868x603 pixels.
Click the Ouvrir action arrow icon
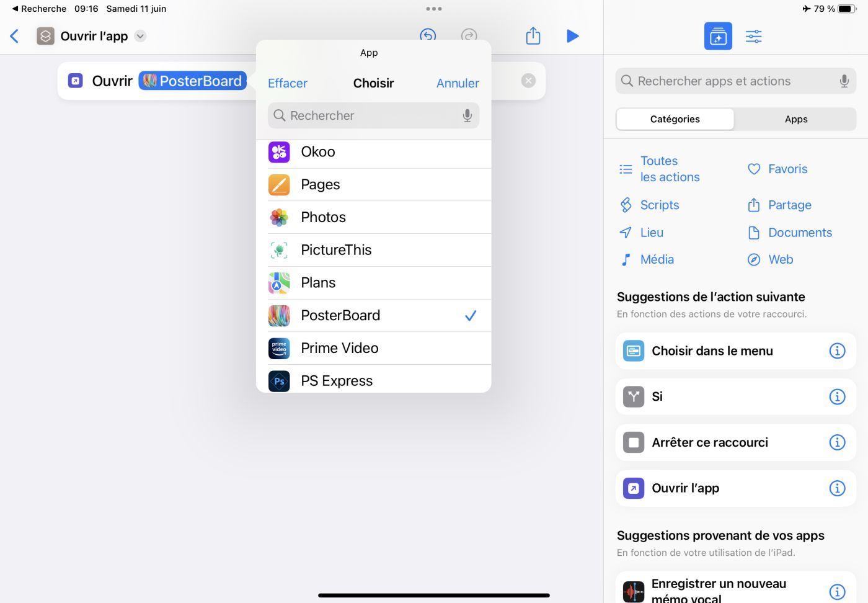tap(76, 81)
